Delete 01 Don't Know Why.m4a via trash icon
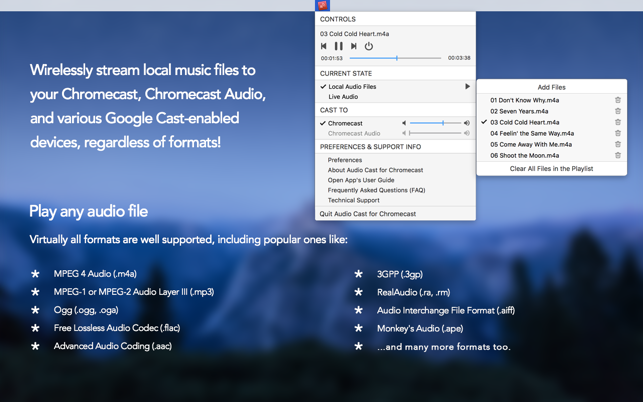The height and width of the screenshot is (402, 643). tap(617, 100)
